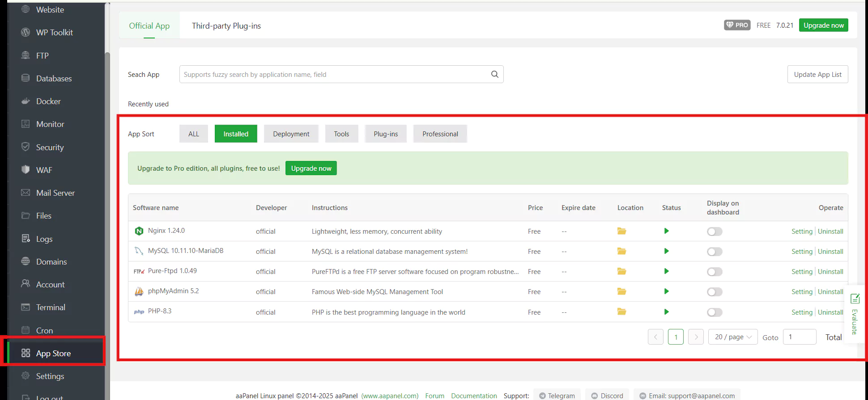
Task: Open Setting for Nginx
Action: pyautogui.click(x=801, y=232)
